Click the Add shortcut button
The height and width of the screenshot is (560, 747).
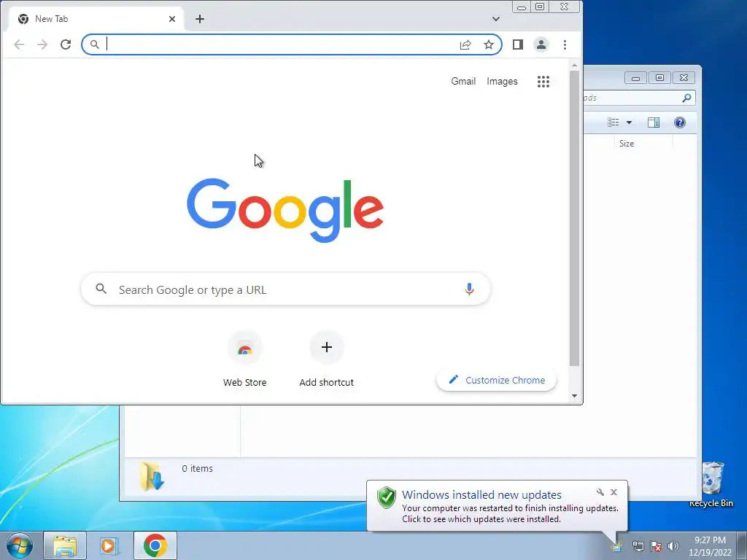click(326, 360)
